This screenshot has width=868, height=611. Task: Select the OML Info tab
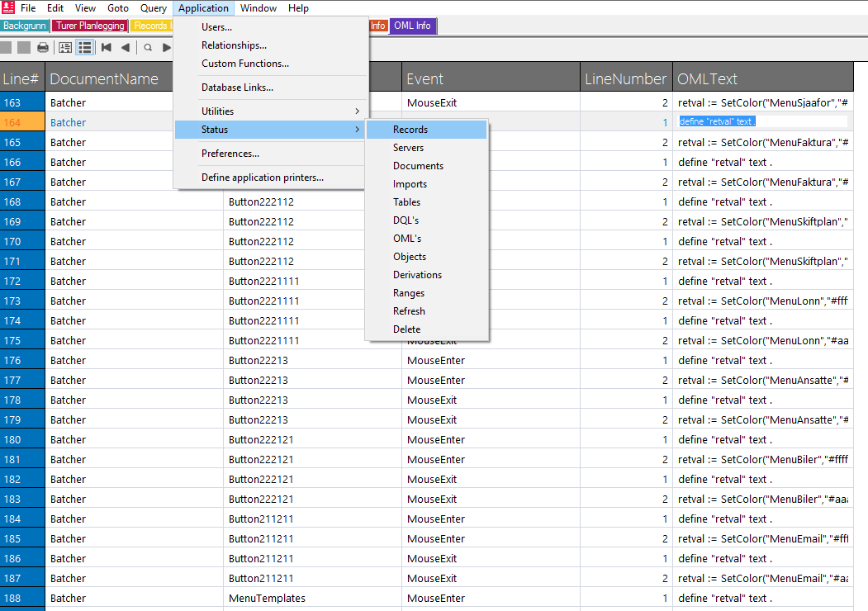(412, 26)
